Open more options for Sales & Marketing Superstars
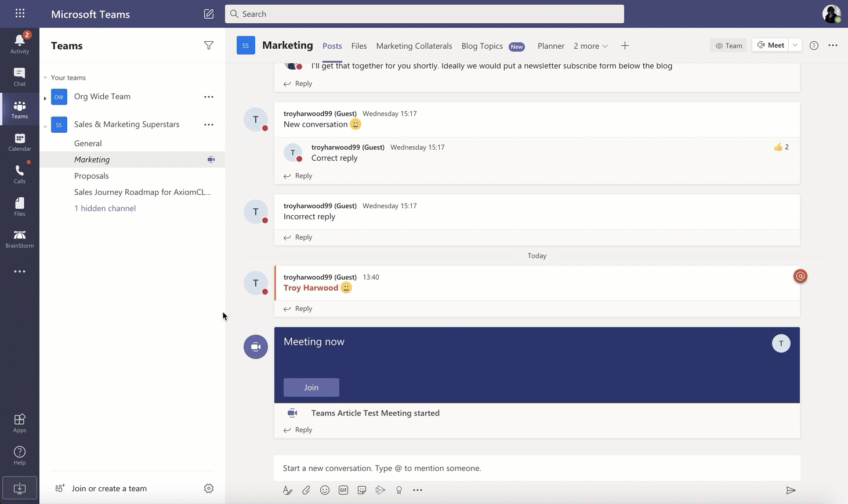The width and height of the screenshot is (848, 504). click(209, 125)
